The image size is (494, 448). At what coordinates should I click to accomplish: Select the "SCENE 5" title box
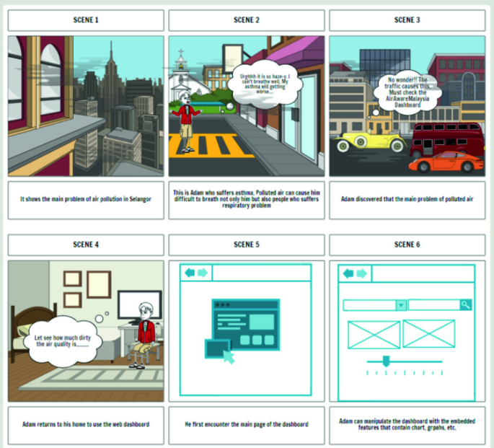(x=247, y=245)
